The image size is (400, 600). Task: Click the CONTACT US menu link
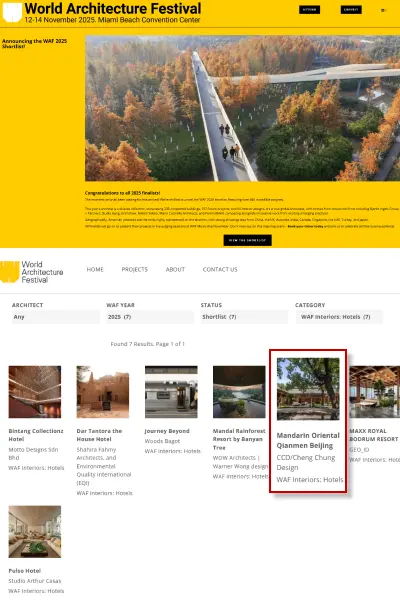coord(220,269)
